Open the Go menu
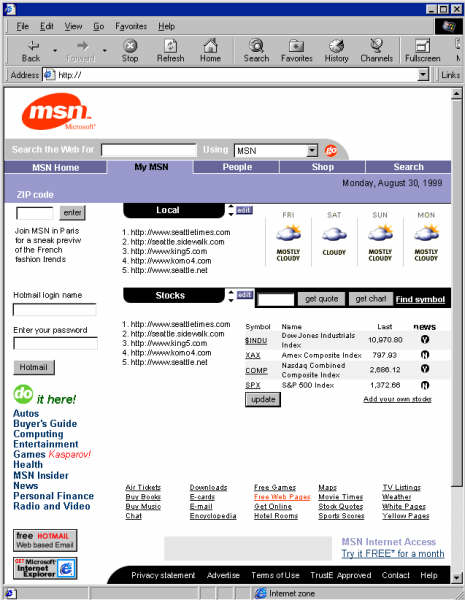 [98, 26]
